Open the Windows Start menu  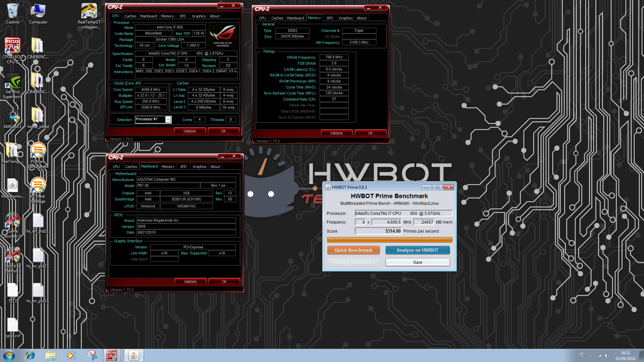tap(9, 355)
